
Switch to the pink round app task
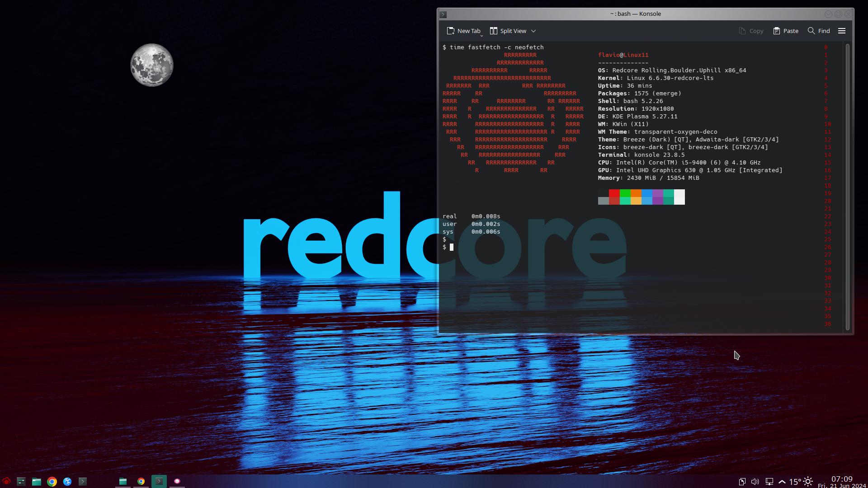177,481
